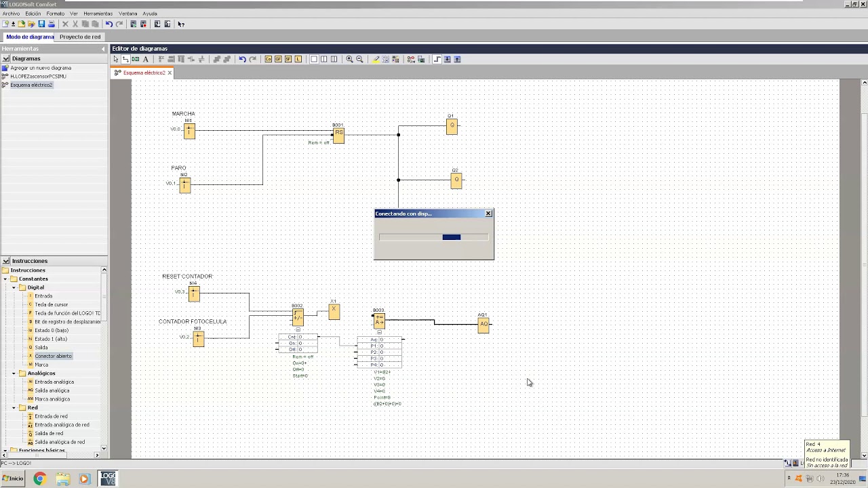Click the Q1 output block
868x488 pixels.
452,126
